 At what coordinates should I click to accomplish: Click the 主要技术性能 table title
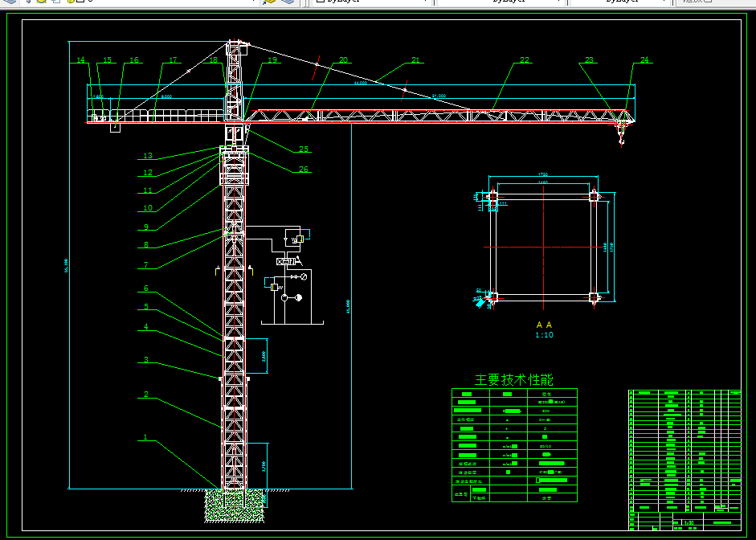point(514,380)
